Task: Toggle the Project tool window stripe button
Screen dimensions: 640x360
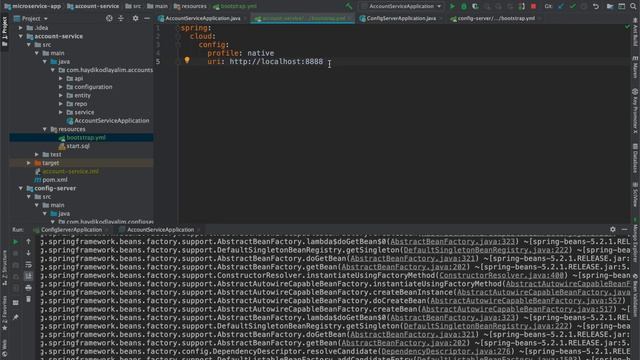Action: click(x=4, y=32)
